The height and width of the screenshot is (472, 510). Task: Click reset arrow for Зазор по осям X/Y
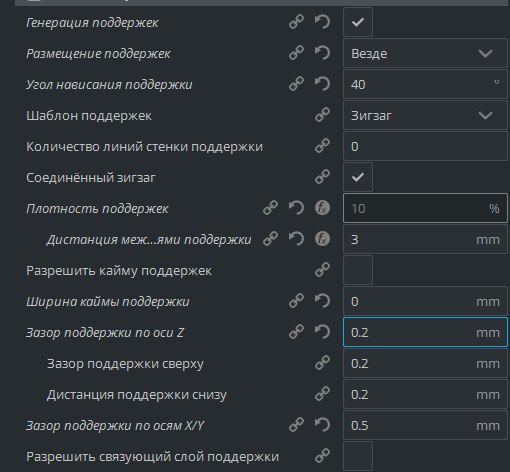(x=322, y=425)
